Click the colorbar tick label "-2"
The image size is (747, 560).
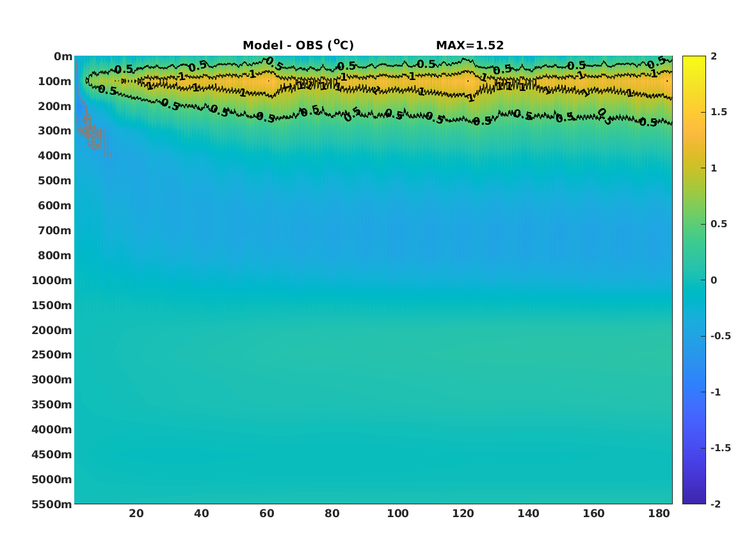716,504
